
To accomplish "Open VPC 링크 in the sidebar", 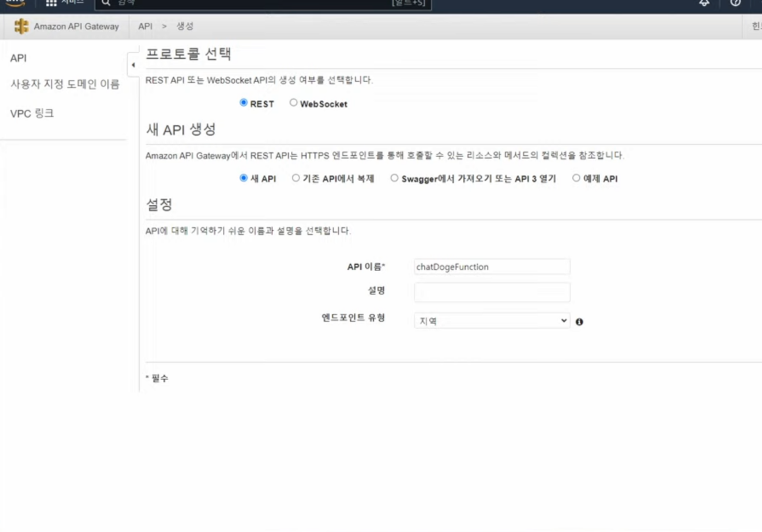I will tap(32, 113).
